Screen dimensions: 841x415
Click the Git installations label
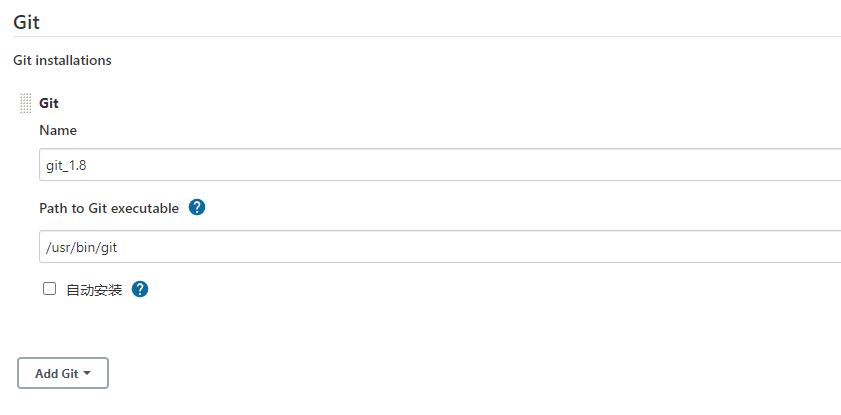tap(62, 60)
